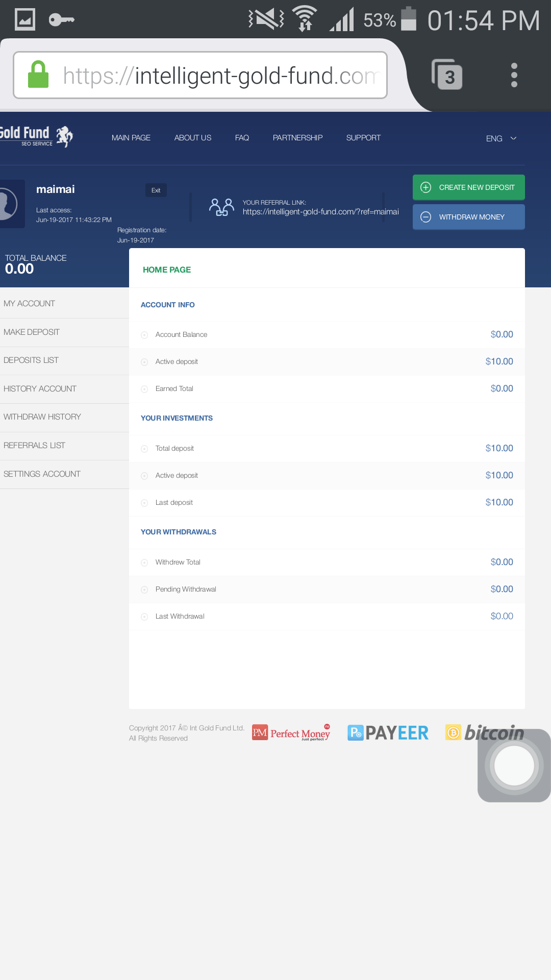Click the bullet icon beside Earned Total
This screenshot has height=980, width=551.
144,389
